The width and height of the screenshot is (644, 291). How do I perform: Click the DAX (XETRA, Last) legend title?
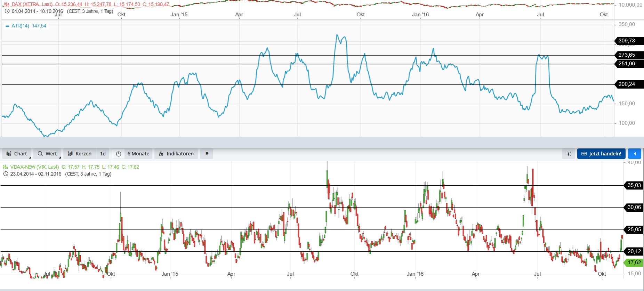[32, 4]
